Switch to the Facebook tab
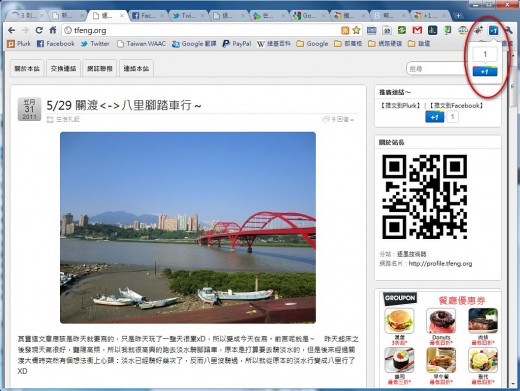The image size is (520, 391). (x=147, y=16)
